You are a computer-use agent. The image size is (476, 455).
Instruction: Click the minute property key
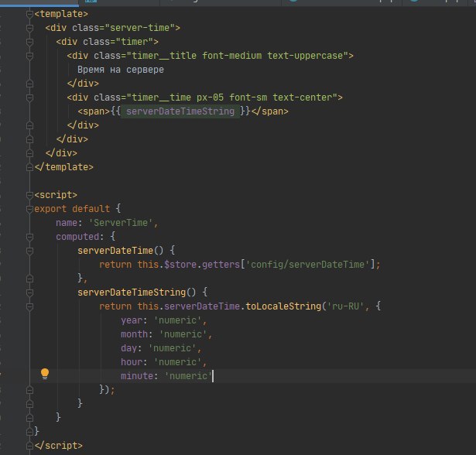[x=136, y=376]
